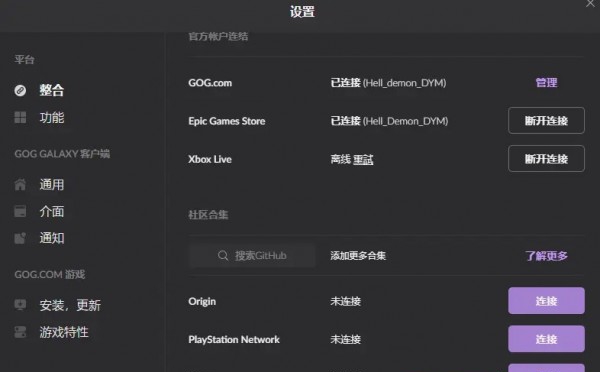Click the 未连接 status beside Origin

click(x=346, y=301)
